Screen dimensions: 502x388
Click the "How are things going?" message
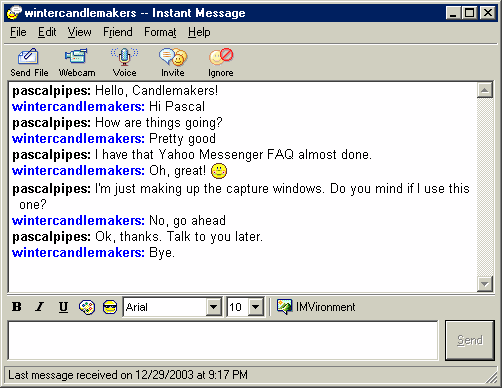tap(117, 123)
